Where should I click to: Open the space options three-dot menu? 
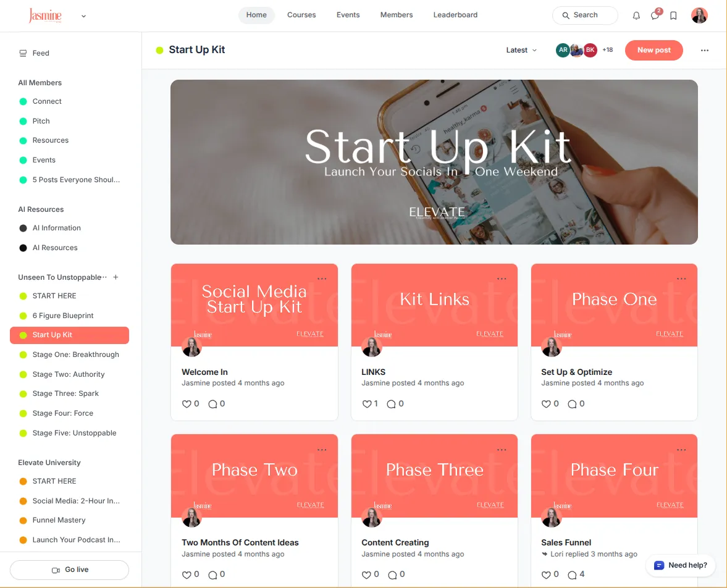pos(704,50)
